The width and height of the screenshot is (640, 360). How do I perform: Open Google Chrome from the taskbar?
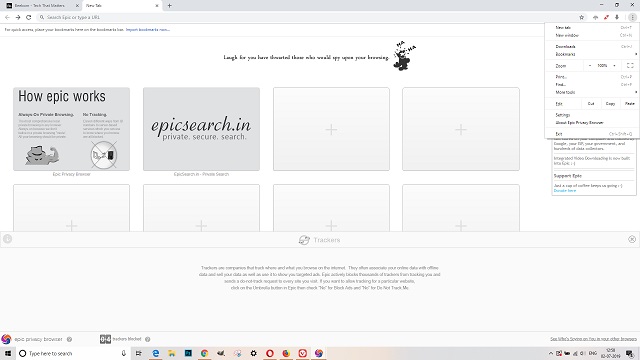click(x=204, y=353)
